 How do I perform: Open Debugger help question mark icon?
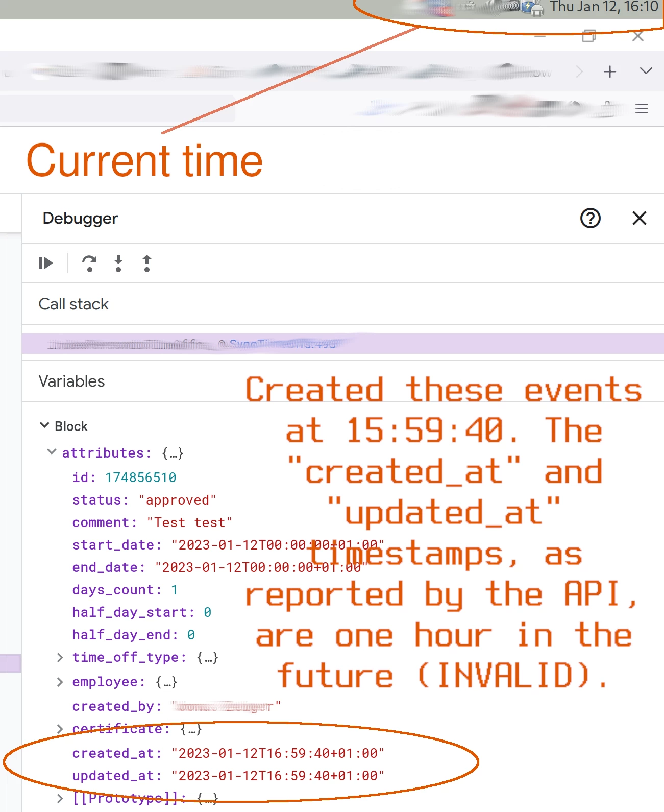[591, 219]
